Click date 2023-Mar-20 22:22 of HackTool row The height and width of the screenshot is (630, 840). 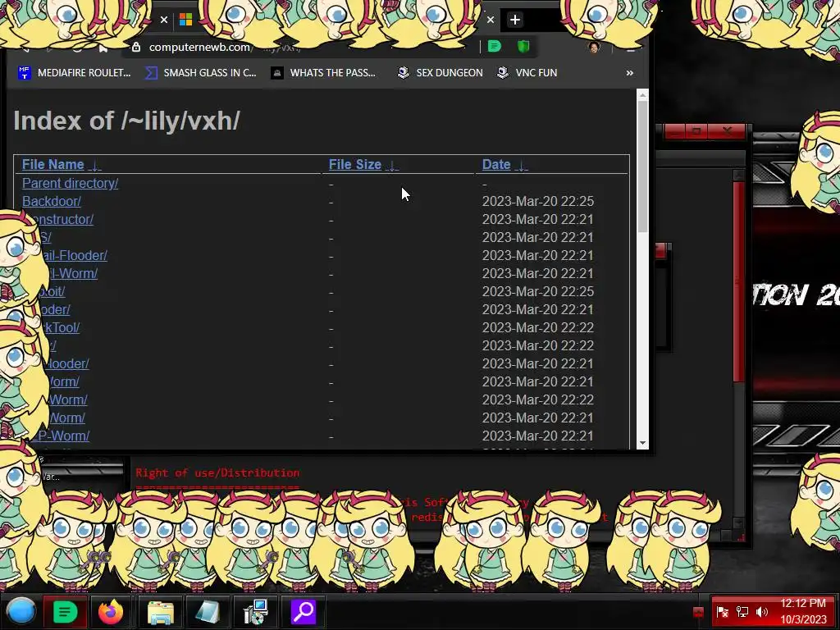(x=538, y=328)
